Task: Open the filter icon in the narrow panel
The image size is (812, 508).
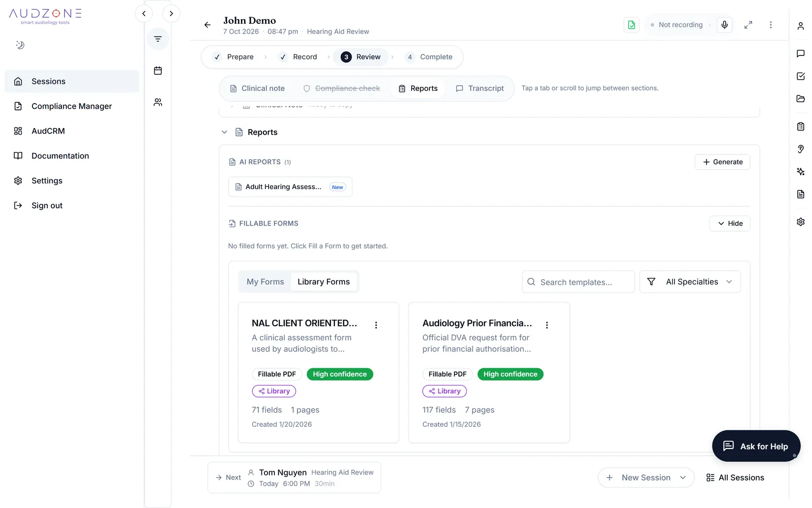Action: 158,39
